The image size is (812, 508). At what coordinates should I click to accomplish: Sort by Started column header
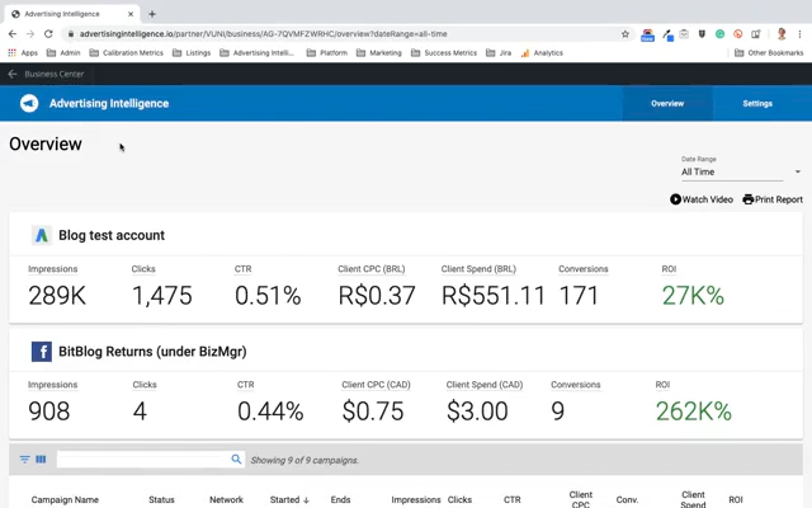pos(289,500)
